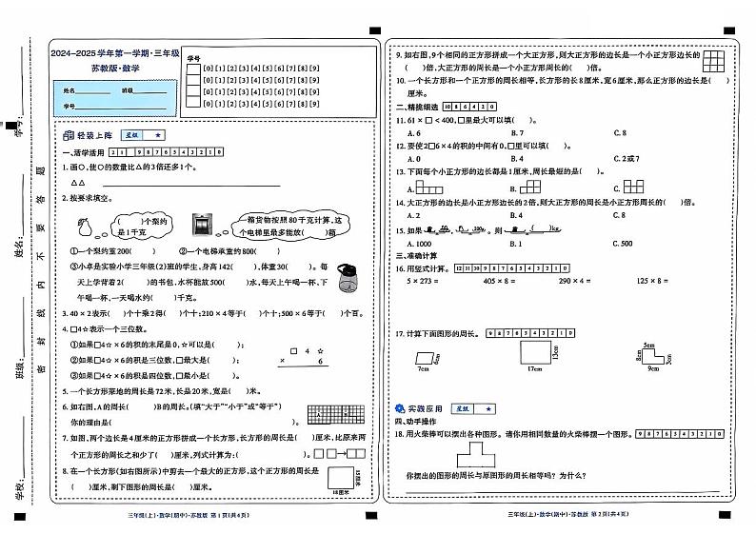Click question 5 about 长方形菜地
Image resolution: width=756 pixels, height=534 pixels.
click(161, 391)
